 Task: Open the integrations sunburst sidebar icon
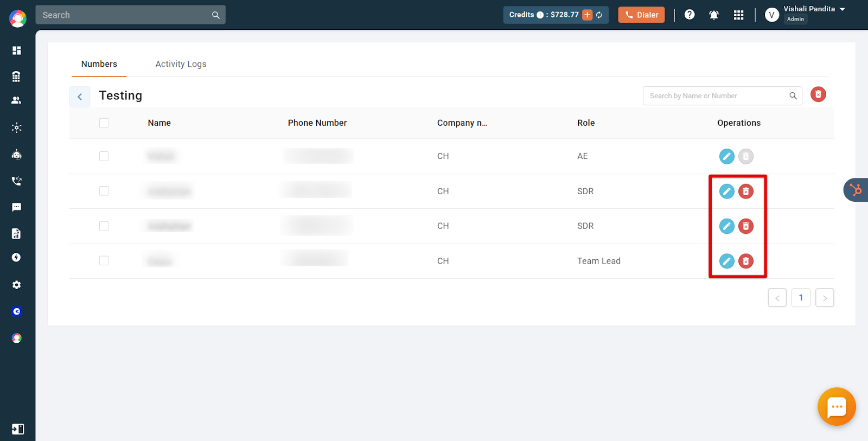pos(17,128)
